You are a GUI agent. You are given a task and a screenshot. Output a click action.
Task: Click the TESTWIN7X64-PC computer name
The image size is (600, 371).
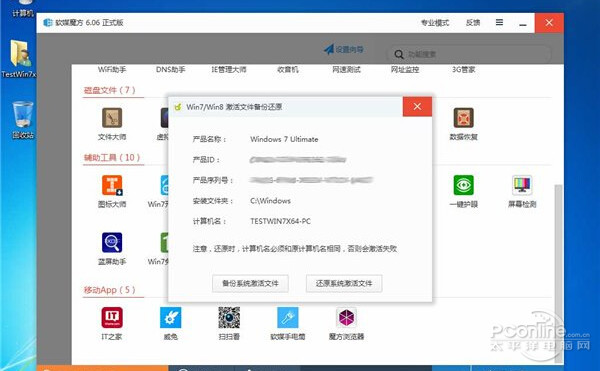tap(280, 221)
